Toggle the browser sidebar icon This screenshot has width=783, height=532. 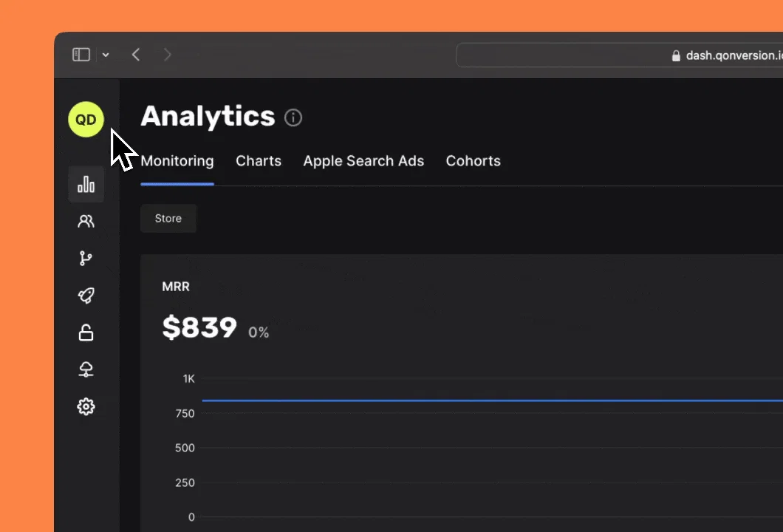tap(81, 55)
